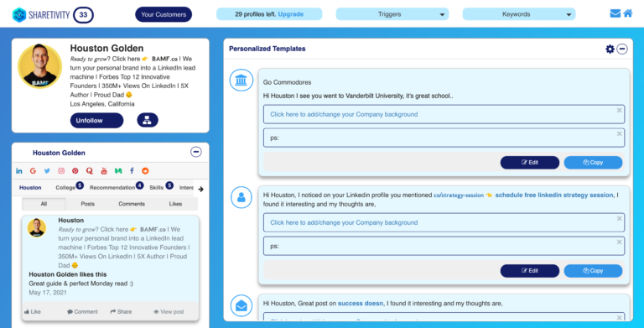This screenshot has width=644, height=328.
Task: Collapse the Personalized Templates panel
Action: click(x=622, y=49)
